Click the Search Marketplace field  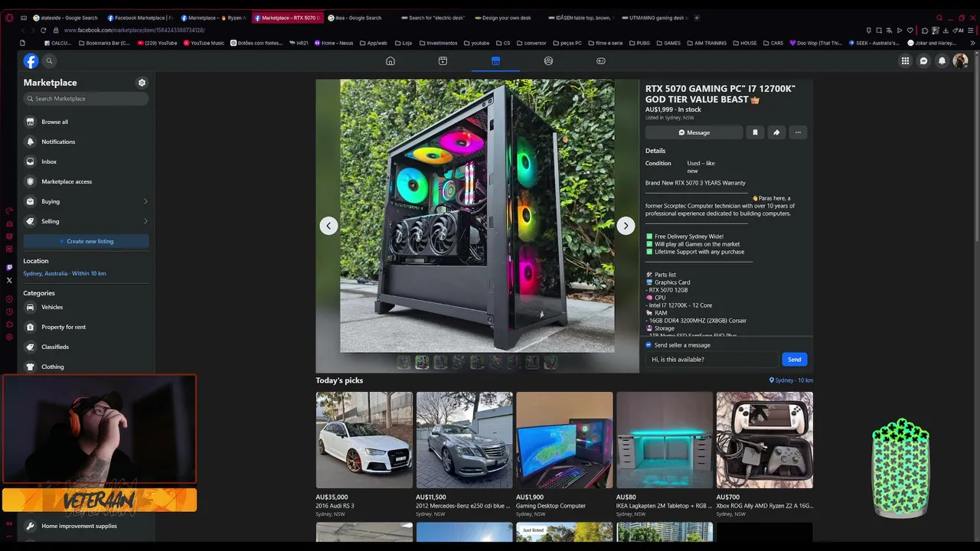click(x=86, y=99)
